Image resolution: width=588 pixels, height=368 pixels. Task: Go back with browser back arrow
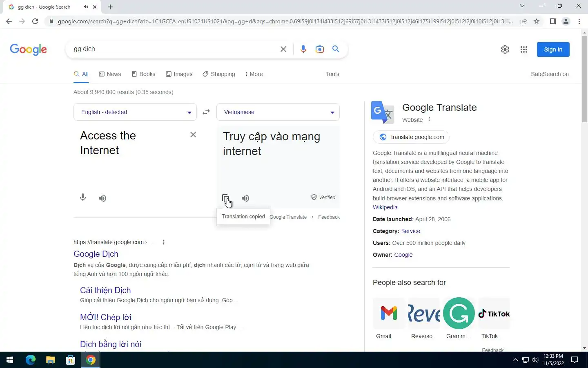pyautogui.click(x=9, y=21)
